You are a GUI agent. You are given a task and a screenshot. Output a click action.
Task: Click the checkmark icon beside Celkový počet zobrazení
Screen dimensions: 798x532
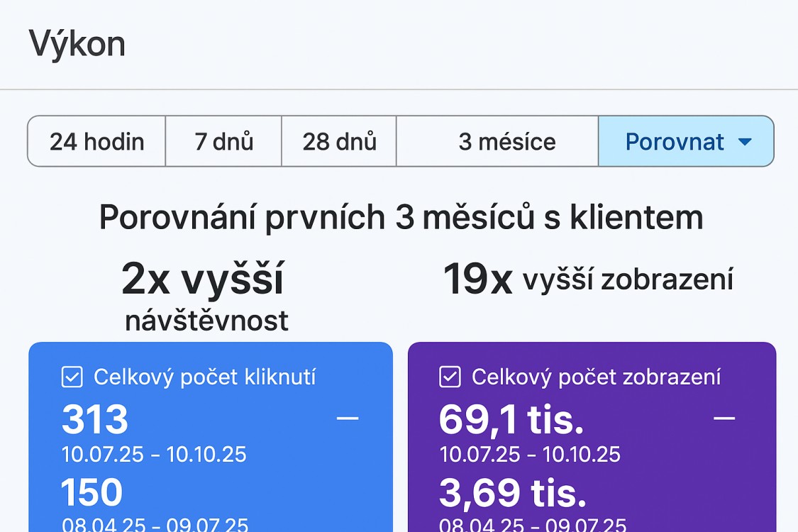pos(448,377)
